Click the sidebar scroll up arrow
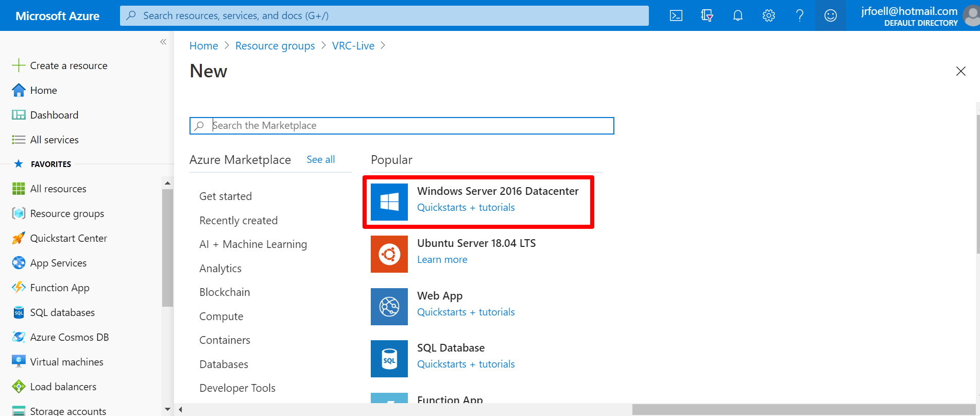The height and width of the screenshot is (416, 980). point(167,183)
